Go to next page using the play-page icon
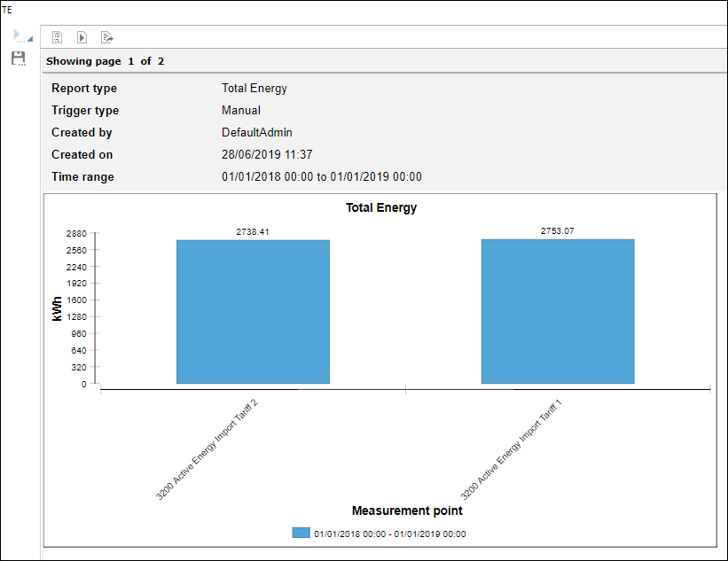The image size is (728, 561). click(x=82, y=37)
